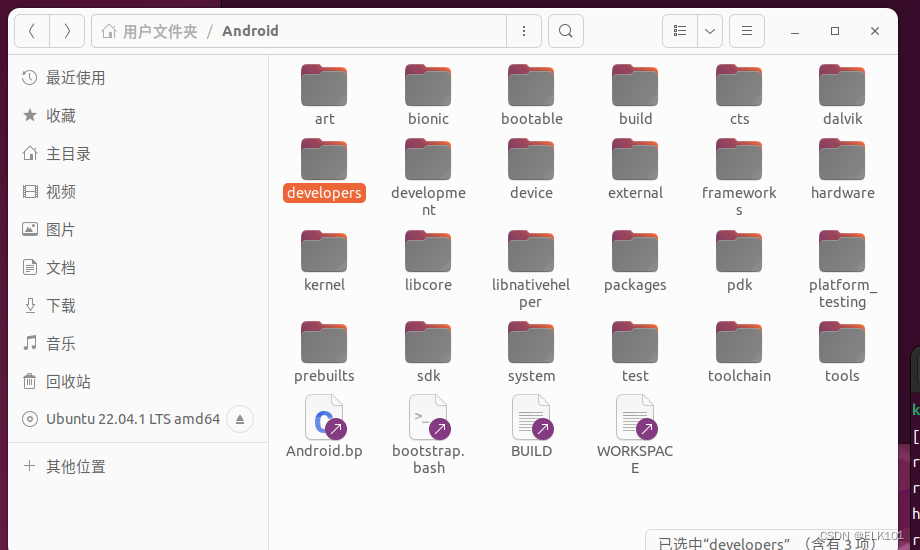This screenshot has width=920, height=550.
Task: Click the highlighted developers folder
Action: coord(324,170)
